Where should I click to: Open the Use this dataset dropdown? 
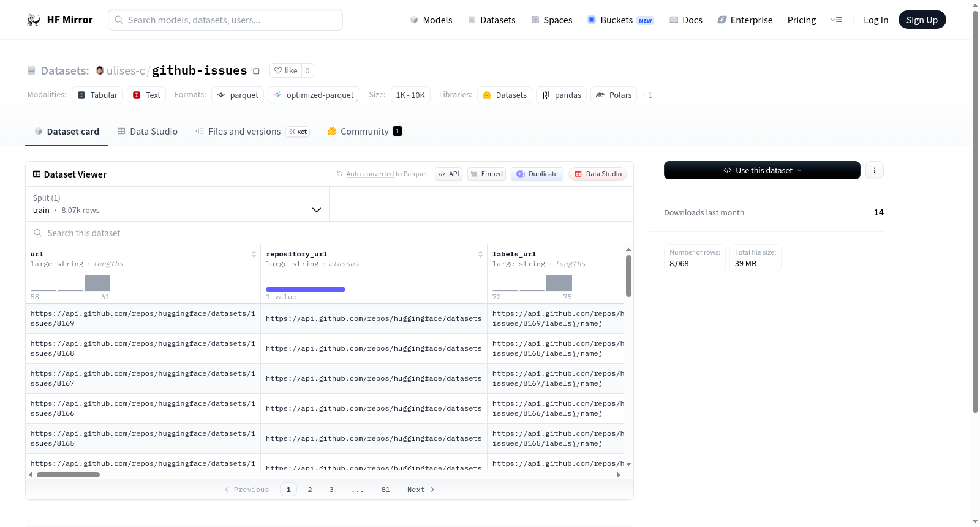pyautogui.click(x=762, y=170)
